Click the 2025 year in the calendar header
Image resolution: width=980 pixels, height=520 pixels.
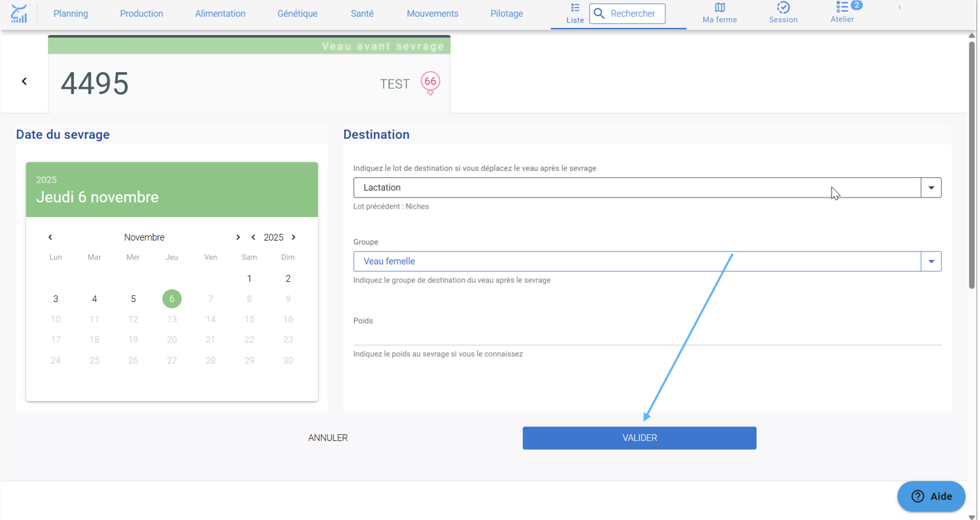tap(47, 180)
